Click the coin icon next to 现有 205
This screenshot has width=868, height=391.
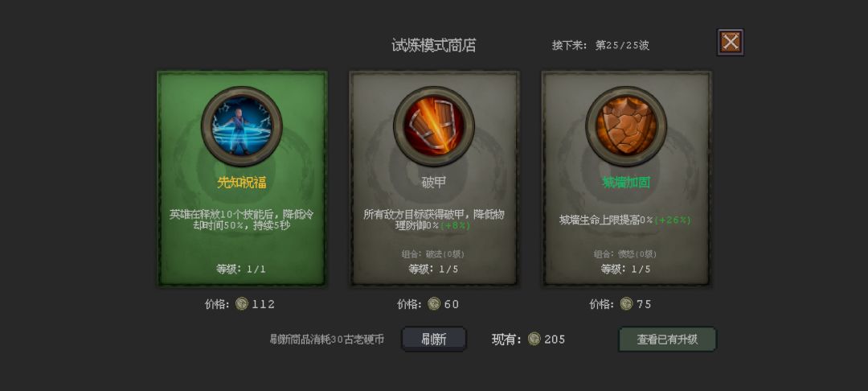click(x=534, y=339)
